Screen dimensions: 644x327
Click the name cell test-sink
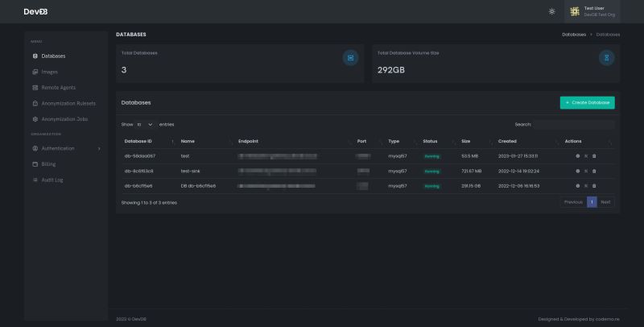click(190, 171)
